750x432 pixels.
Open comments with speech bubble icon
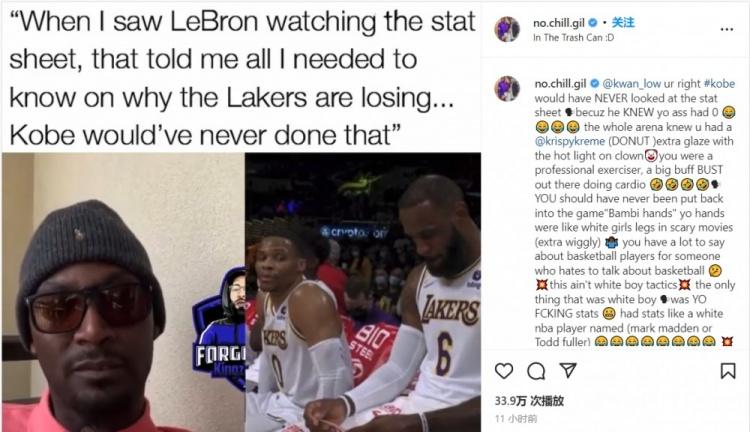coord(536,371)
